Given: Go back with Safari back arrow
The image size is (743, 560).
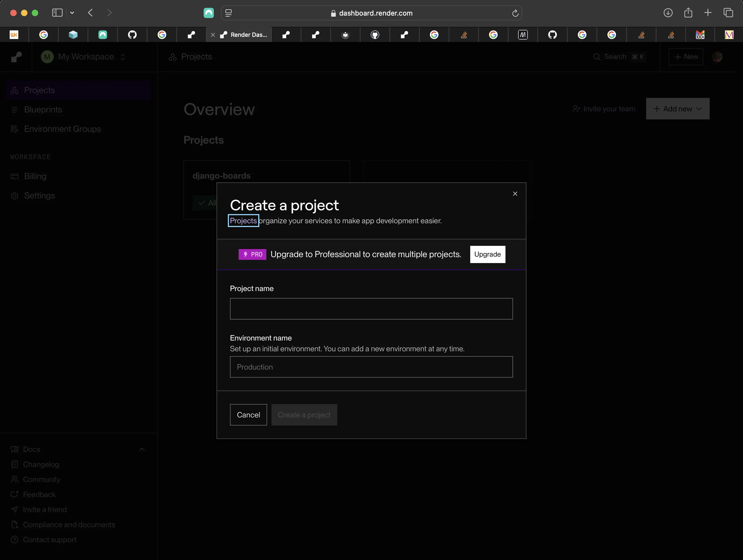Looking at the screenshot, I should tap(90, 13).
